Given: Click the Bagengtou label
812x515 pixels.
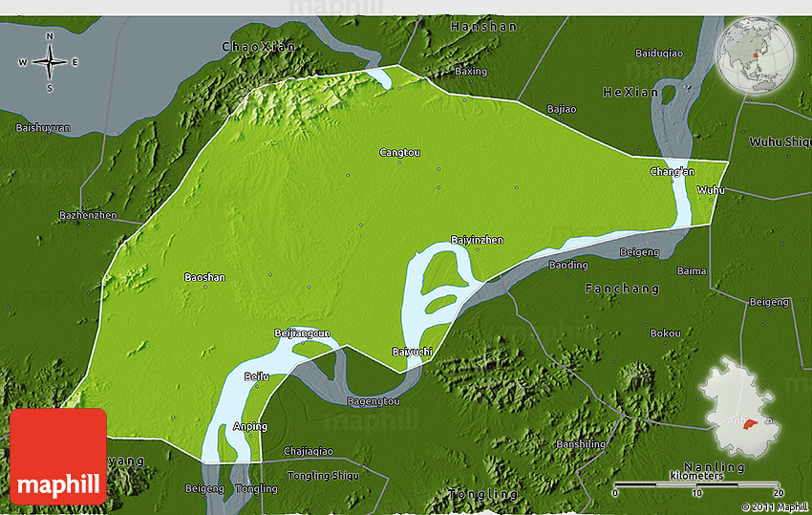Looking at the screenshot, I should coord(374,400).
